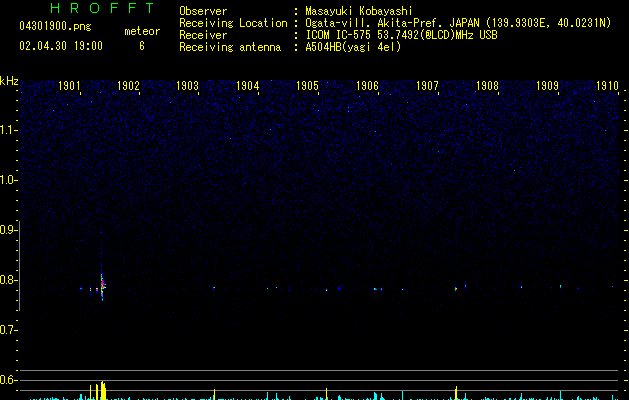Image resolution: width=629 pixels, height=400 pixels.
Task: Click the tallest yellow signal-level bar near 1901
Action: [103, 390]
